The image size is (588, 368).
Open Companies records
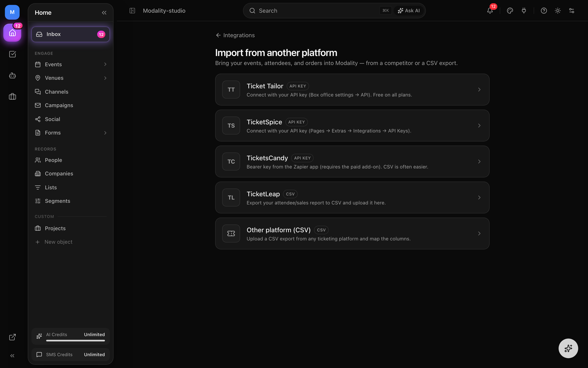pos(71,174)
